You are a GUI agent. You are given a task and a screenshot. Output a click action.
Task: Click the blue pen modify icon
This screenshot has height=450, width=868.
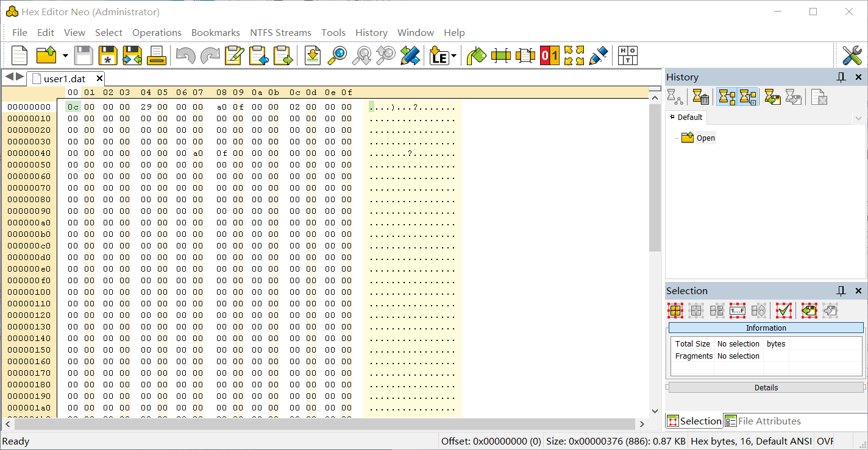[599, 55]
